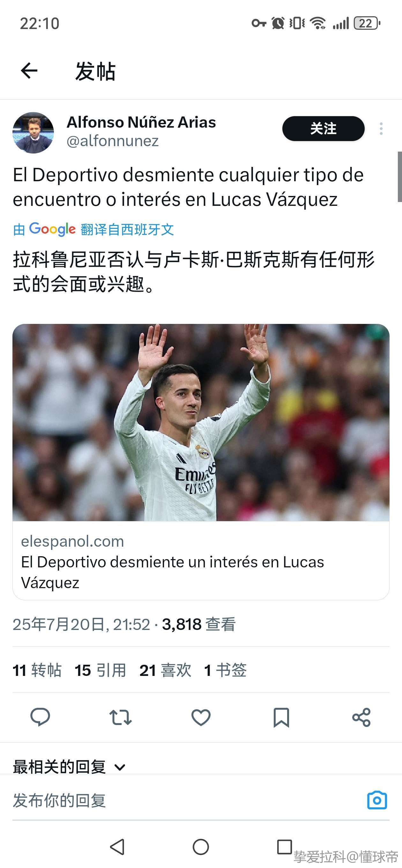
Task: View the 21 喜欢 likes list
Action: point(166,670)
